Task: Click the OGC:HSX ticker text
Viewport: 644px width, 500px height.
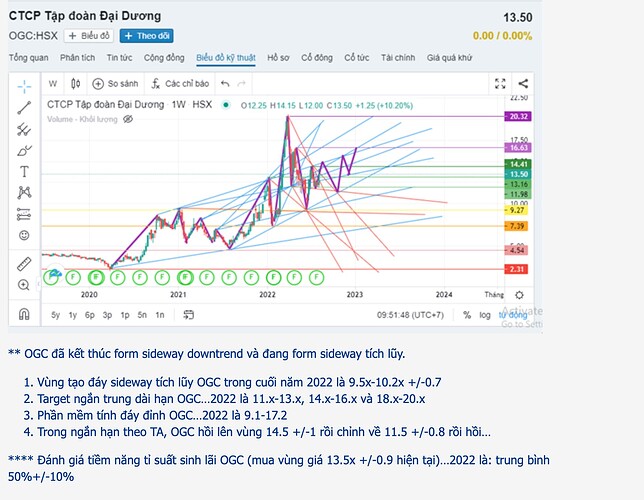Action: (33, 36)
